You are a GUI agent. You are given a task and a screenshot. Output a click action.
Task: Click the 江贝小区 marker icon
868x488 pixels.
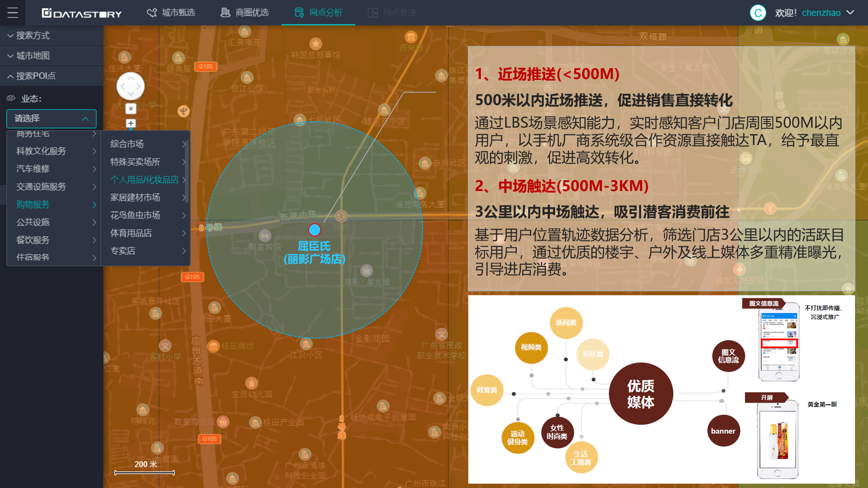[306, 344]
